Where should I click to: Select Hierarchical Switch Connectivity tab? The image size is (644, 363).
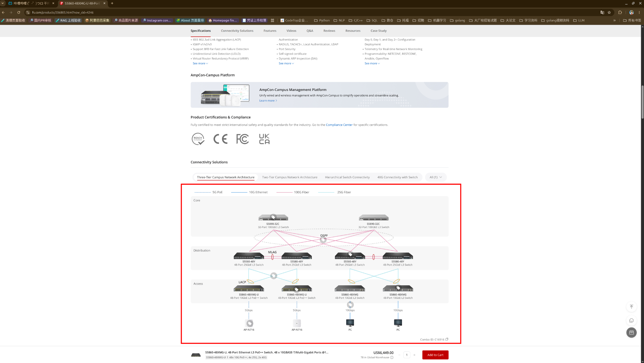(x=347, y=177)
